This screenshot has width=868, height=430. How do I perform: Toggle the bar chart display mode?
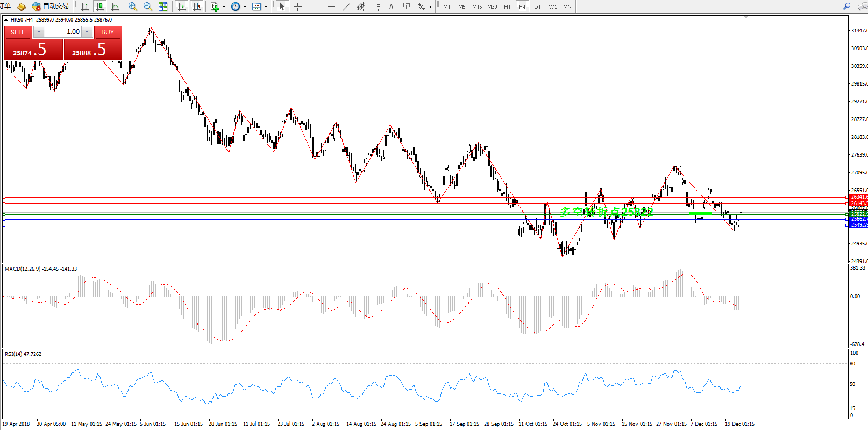pos(85,6)
